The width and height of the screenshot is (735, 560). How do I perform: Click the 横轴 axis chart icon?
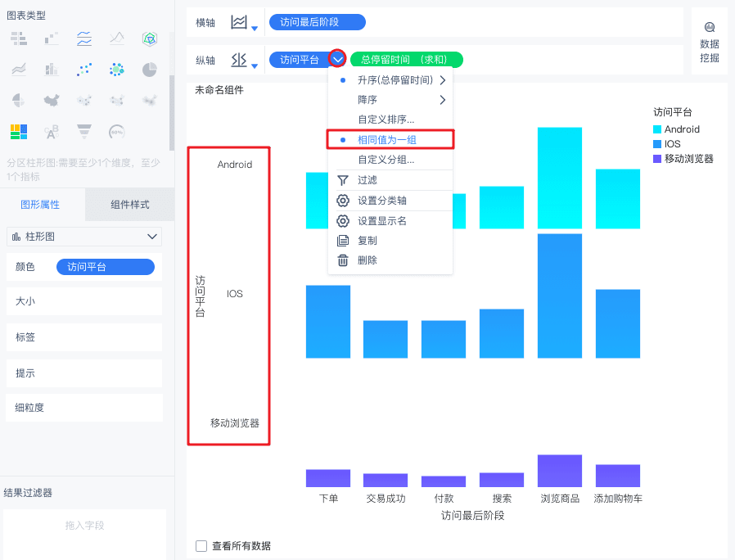pyautogui.click(x=239, y=22)
